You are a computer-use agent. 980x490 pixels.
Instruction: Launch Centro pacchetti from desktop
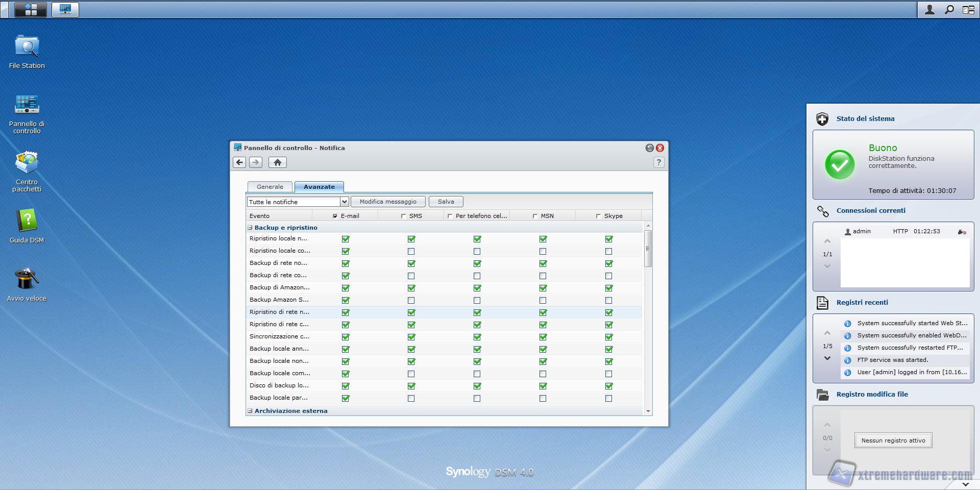27,163
